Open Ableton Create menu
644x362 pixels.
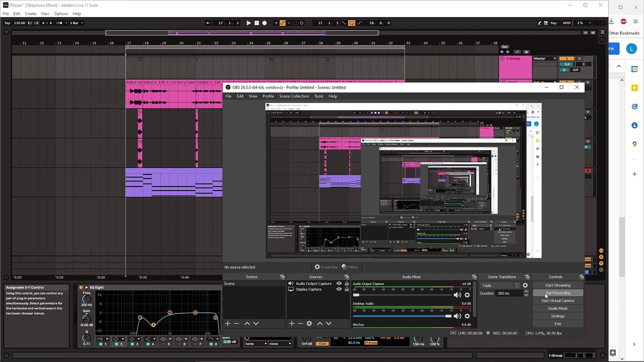[x=30, y=14]
